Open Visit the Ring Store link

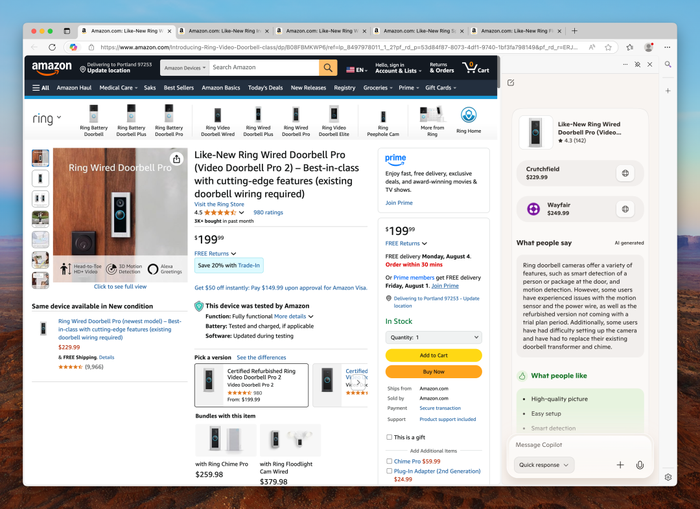click(x=219, y=204)
